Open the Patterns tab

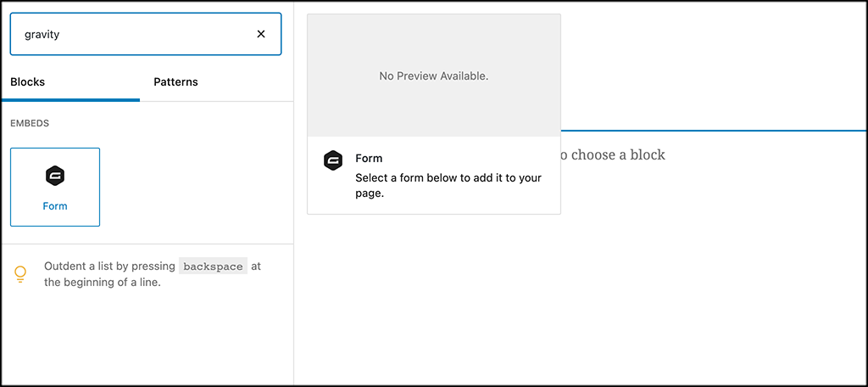pos(175,82)
